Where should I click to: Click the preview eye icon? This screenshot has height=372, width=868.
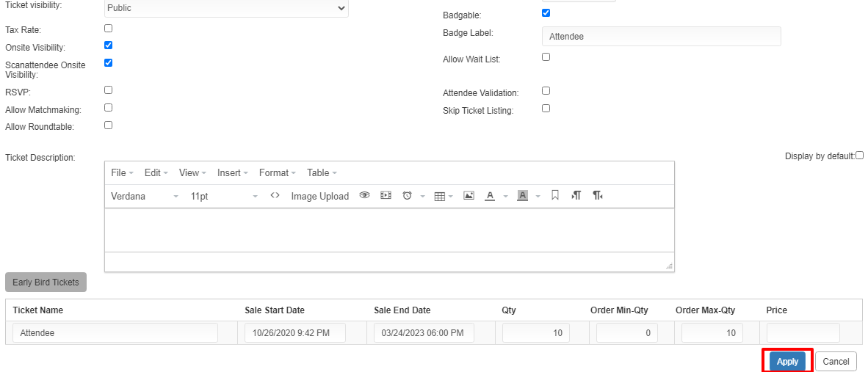tap(364, 196)
